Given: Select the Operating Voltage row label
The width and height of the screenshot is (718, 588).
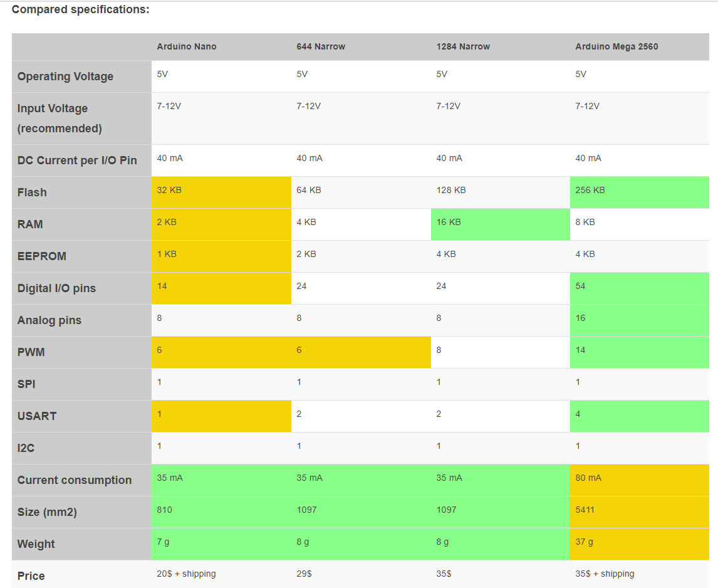Looking at the screenshot, I should [x=65, y=76].
